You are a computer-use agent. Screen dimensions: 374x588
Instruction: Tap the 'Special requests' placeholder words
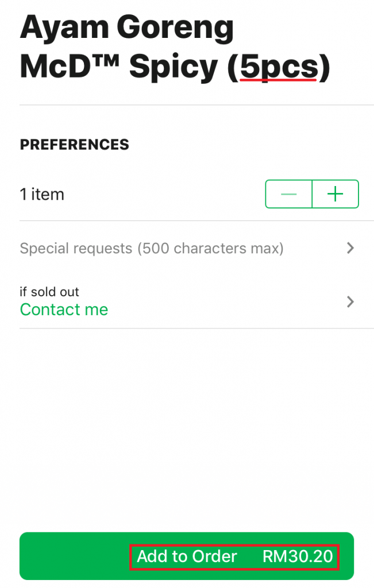(76, 249)
